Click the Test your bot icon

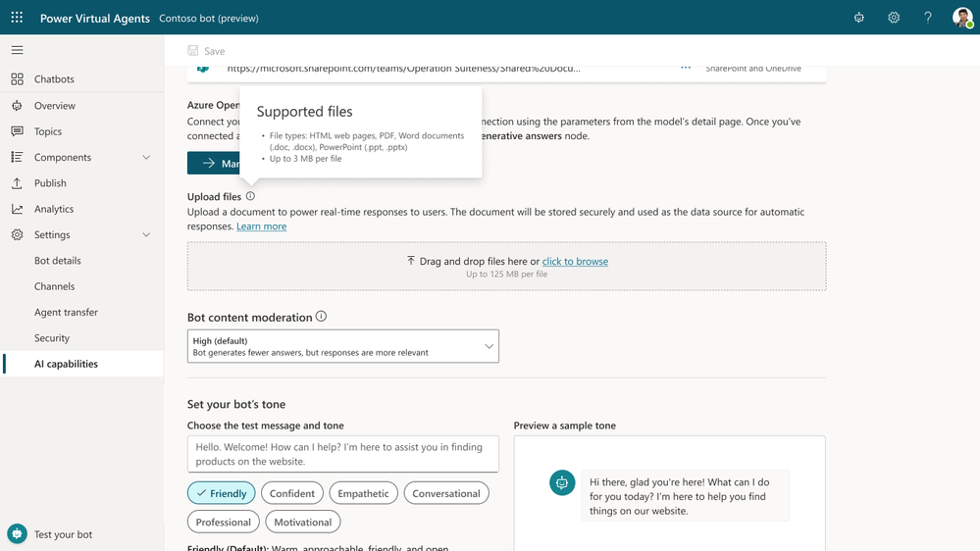(17, 533)
